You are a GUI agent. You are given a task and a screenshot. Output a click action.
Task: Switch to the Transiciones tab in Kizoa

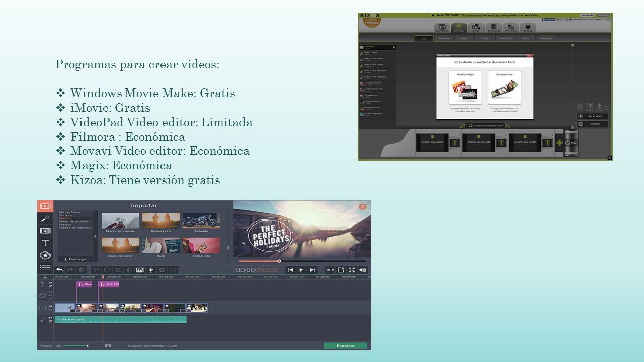coord(444,38)
